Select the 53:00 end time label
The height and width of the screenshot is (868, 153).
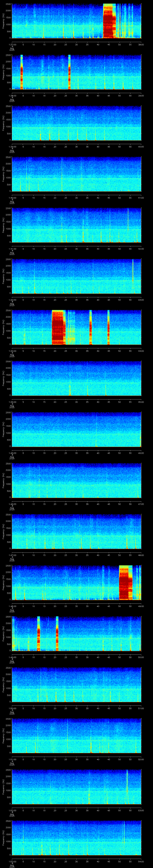click(x=141, y=810)
